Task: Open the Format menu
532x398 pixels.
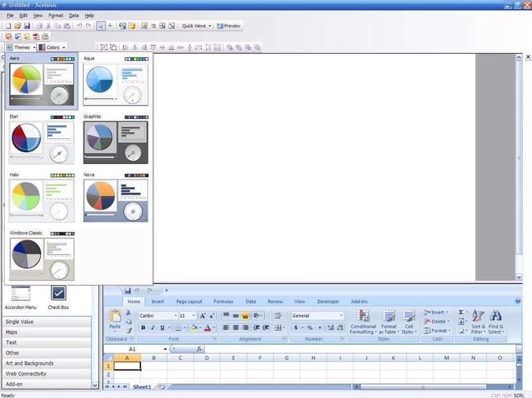Action: coord(56,15)
